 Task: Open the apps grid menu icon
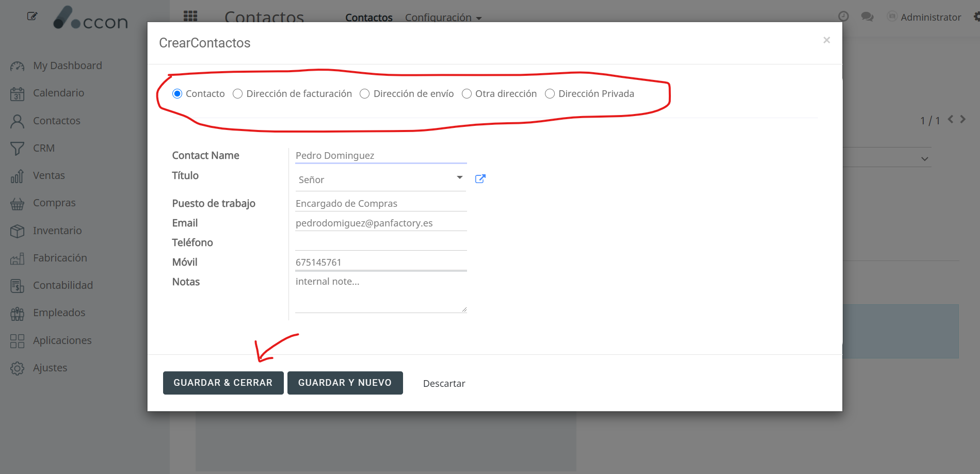click(x=190, y=17)
